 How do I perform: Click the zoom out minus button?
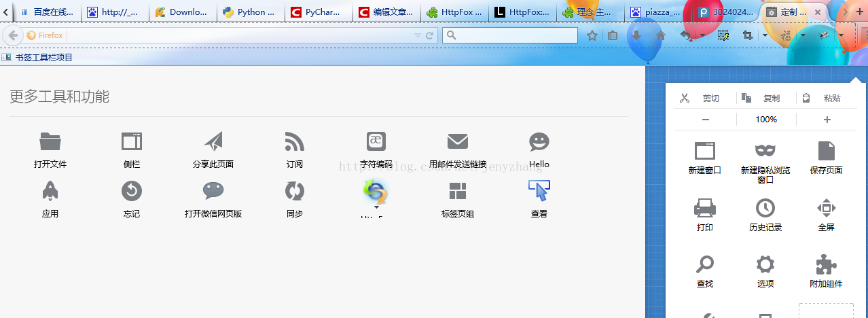tap(706, 120)
